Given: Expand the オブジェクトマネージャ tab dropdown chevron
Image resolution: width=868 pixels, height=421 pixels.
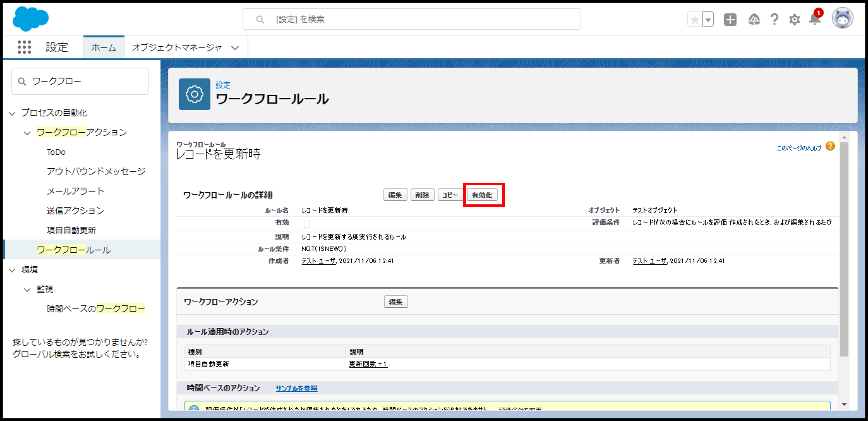Looking at the screenshot, I should (235, 48).
